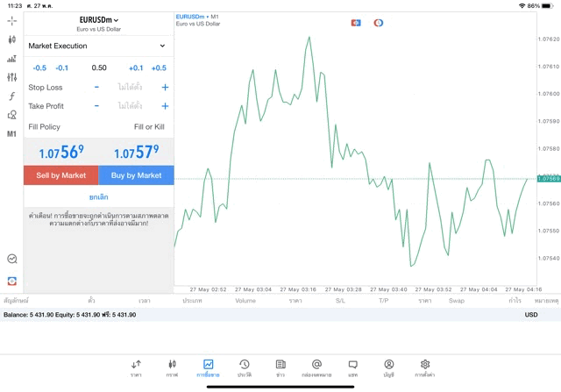Image resolution: width=561 pixels, height=392 pixels.
Task: Open the chart tab with candlestick icon
Action: [x=172, y=368]
